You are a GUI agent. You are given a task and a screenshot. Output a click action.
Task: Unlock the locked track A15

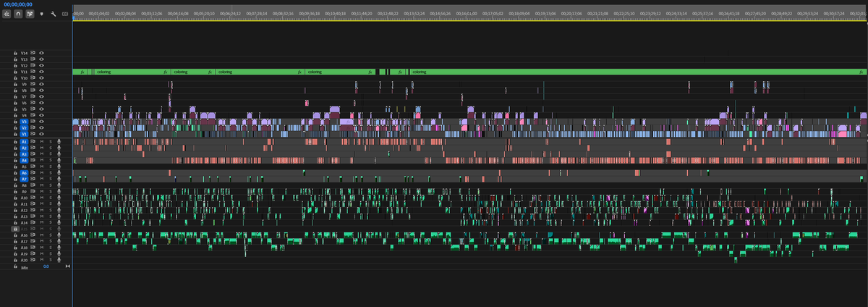(15, 229)
